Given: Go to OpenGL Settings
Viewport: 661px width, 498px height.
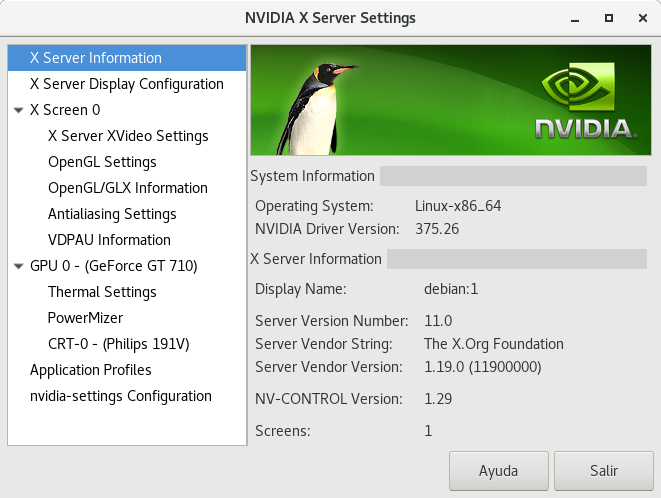Looking at the screenshot, I should click(x=102, y=162).
